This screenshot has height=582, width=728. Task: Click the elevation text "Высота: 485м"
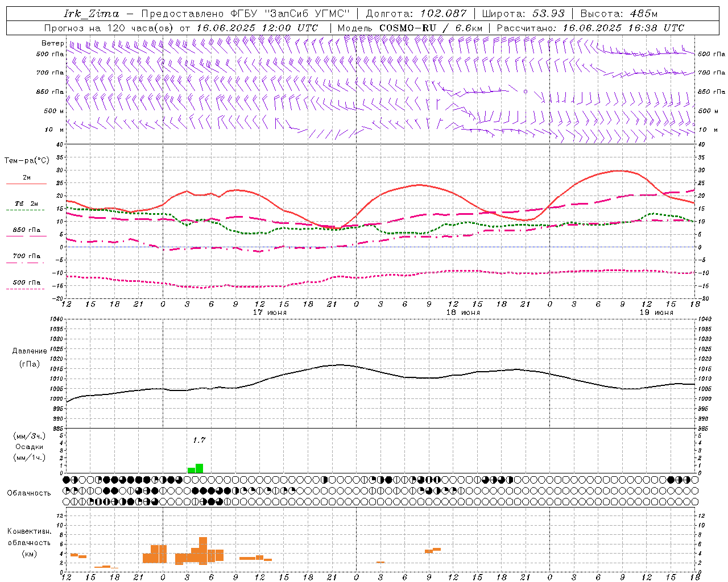coord(619,14)
